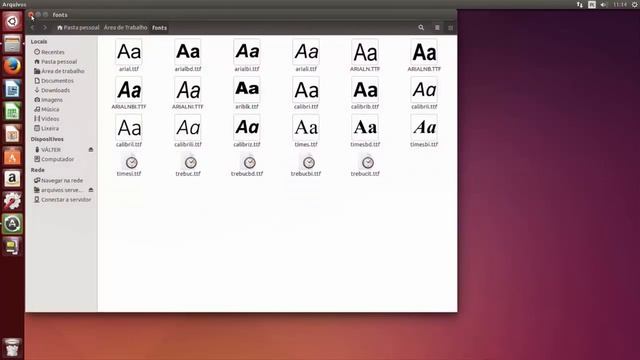Open Ubuntu Dash from the launcher
Screen dimensions: 640x360
click(12, 21)
